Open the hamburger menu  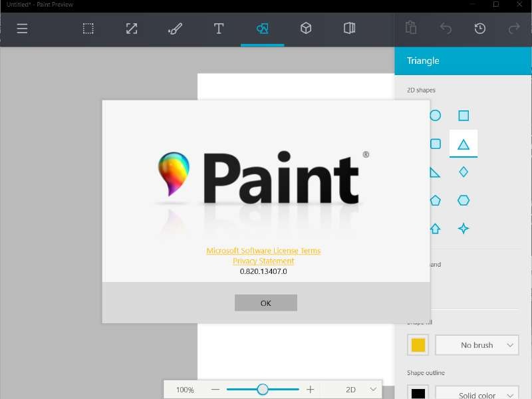tap(22, 29)
